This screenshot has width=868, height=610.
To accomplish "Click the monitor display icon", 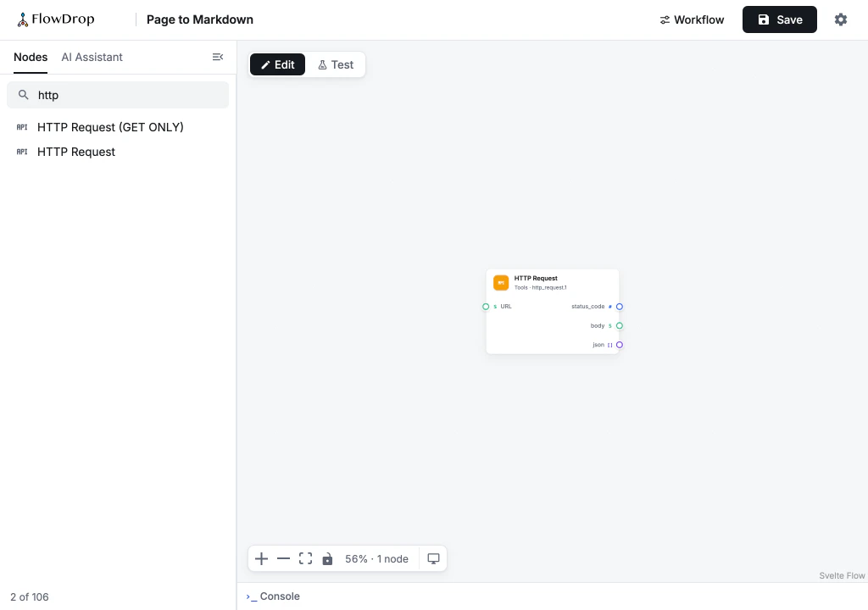I will (433, 558).
